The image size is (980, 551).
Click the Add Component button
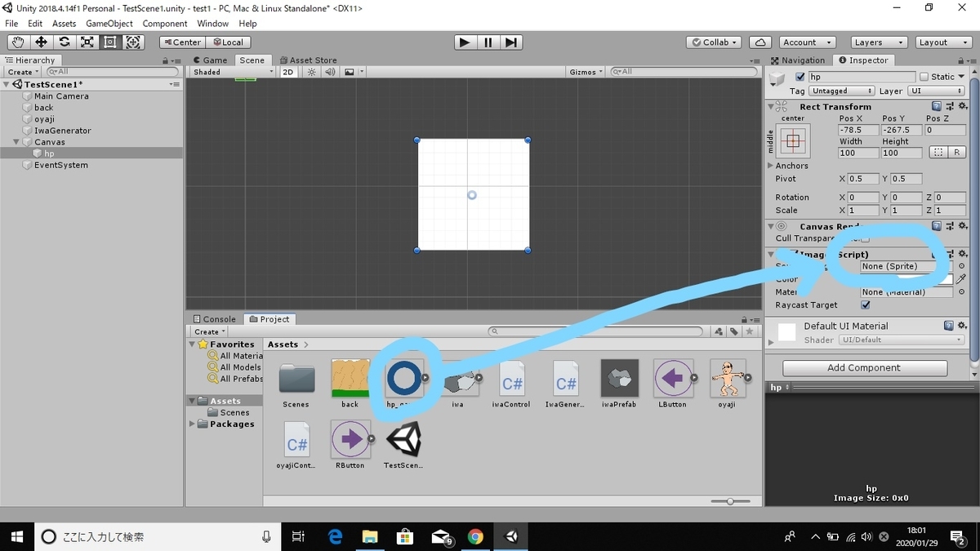864,368
